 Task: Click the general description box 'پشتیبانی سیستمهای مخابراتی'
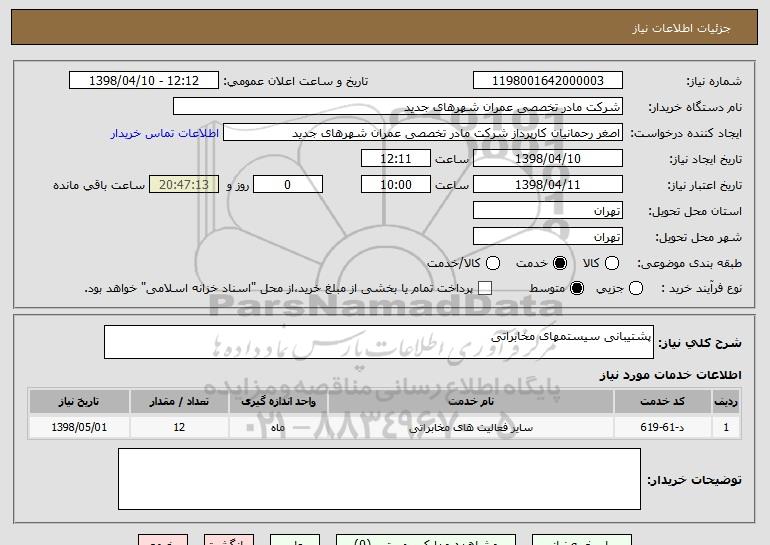click(379, 342)
